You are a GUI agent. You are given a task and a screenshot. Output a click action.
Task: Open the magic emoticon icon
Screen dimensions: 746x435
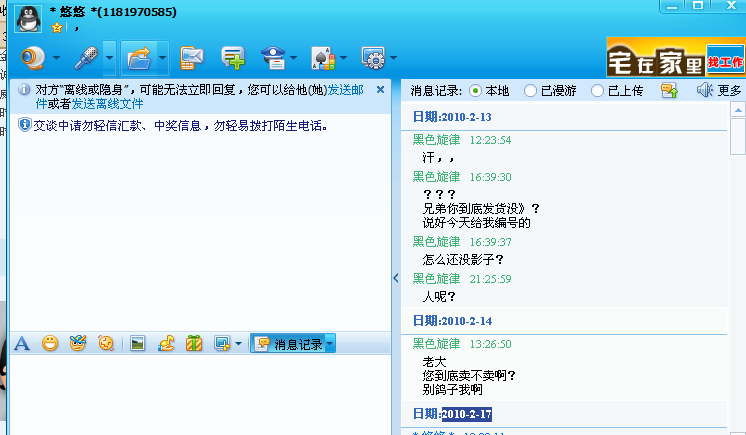coord(78,343)
